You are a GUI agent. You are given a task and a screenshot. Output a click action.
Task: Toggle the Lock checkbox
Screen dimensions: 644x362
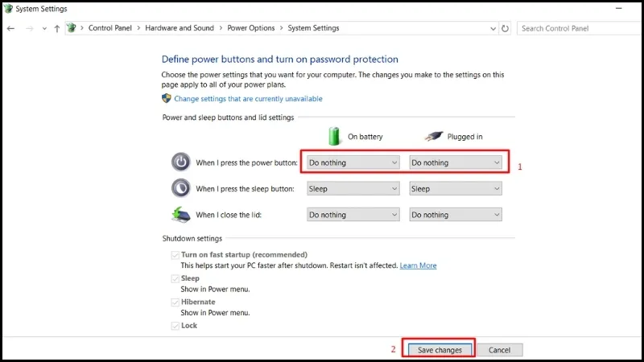174,326
